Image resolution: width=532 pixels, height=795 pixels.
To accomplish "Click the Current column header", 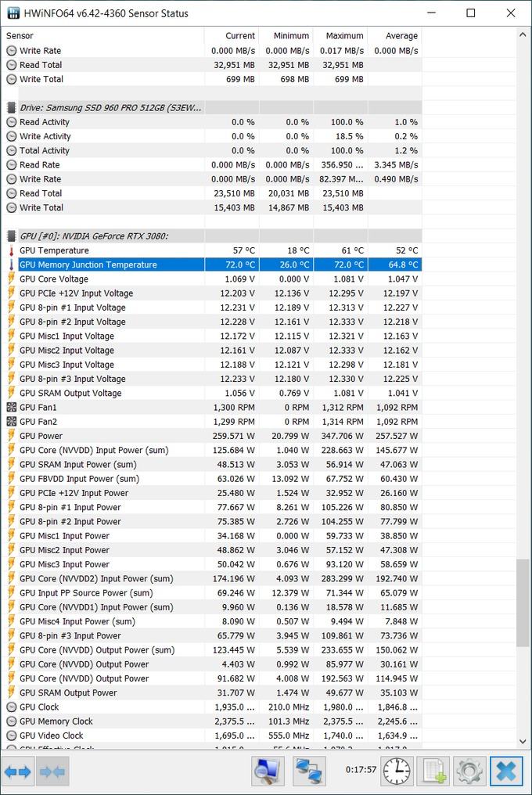I will point(232,35).
